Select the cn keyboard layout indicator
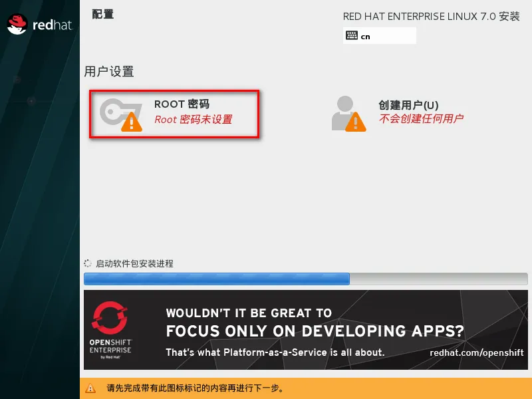Image resolution: width=532 pixels, height=399 pixels. coord(380,36)
